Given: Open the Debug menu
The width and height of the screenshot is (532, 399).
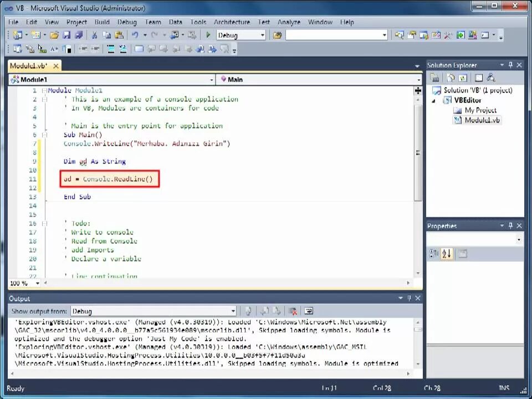Looking at the screenshot, I should click(x=127, y=22).
